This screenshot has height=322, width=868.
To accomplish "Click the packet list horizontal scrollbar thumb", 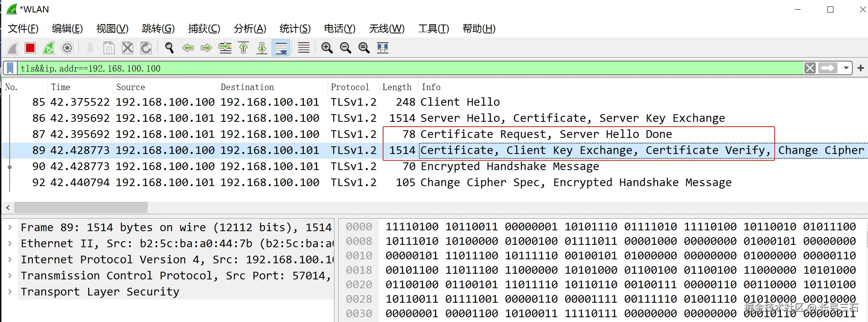I will [81, 207].
